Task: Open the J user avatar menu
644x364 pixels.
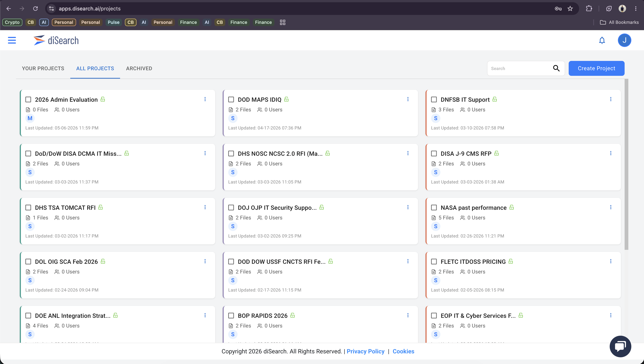Action: (x=624, y=40)
